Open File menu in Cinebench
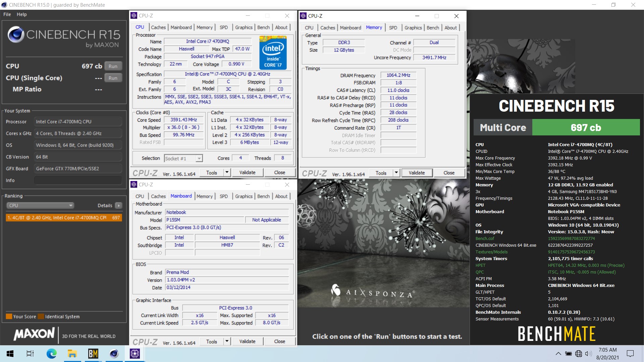The width and height of the screenshot is (644, 362). [x=7, y=14]
